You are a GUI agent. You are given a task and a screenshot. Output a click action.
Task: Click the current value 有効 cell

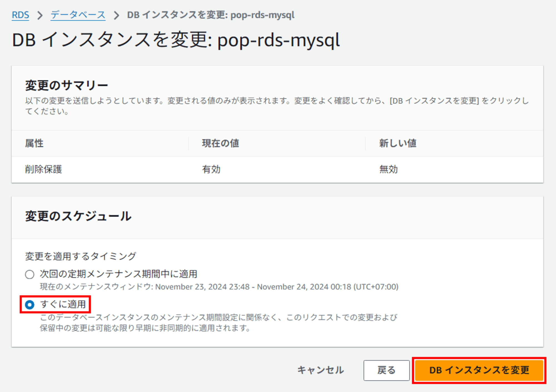(211, 169)
